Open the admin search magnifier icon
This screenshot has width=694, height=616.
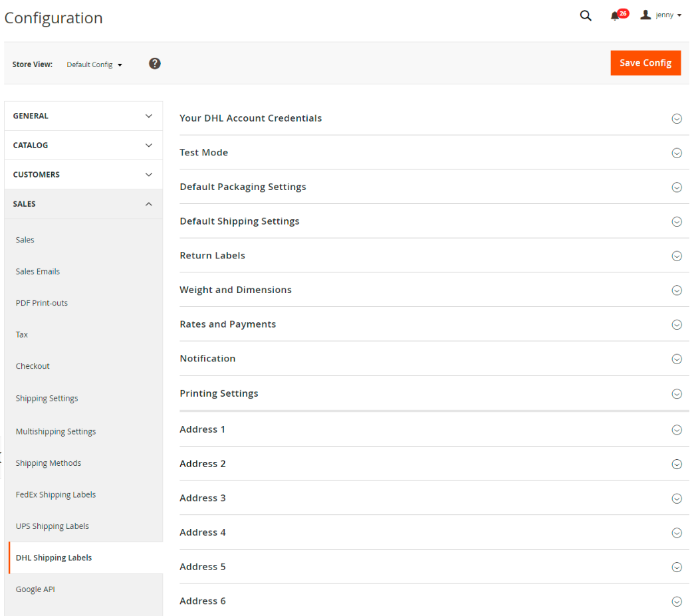click(586, 15)
